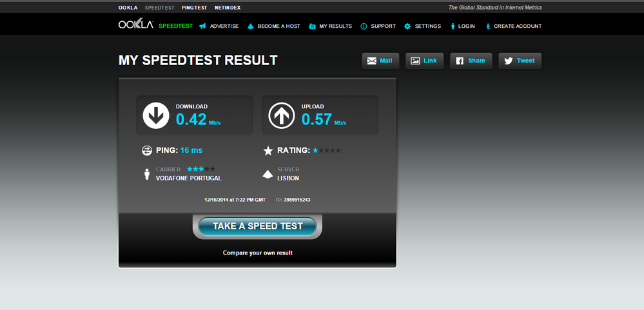Click the Create Account person icon
644x310 pixels.
(488, 26)
